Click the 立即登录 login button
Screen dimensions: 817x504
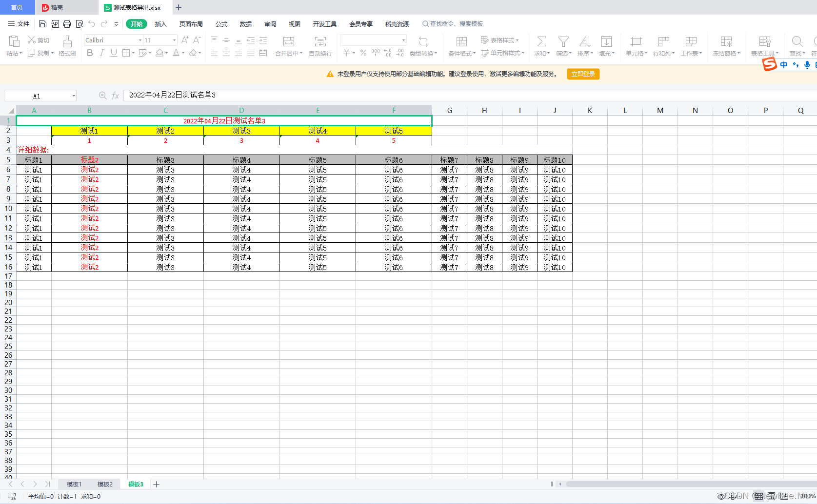pyautogui.click(x=583, y=74)
